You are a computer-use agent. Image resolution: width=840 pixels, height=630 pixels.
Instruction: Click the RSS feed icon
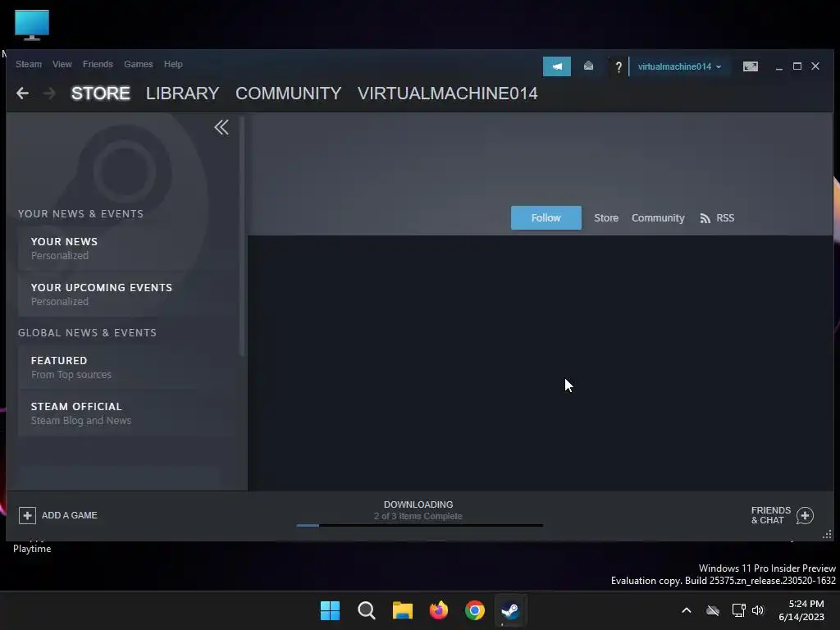705,218
